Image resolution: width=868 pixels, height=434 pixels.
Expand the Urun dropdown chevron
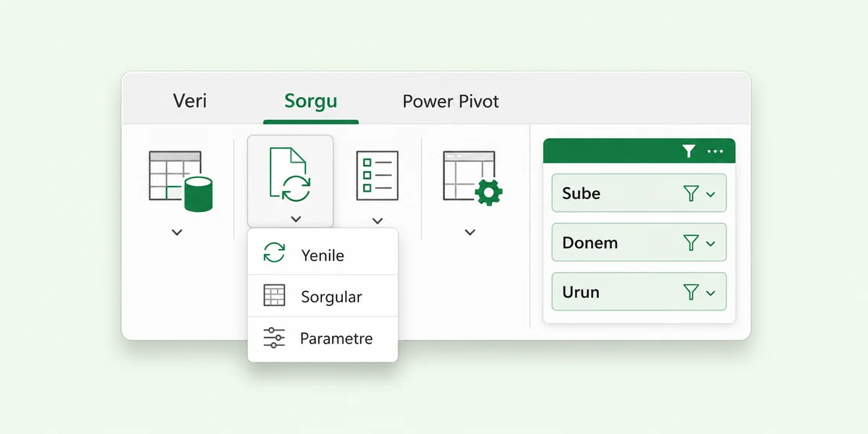pyautogui.click(x=710, y=292)
